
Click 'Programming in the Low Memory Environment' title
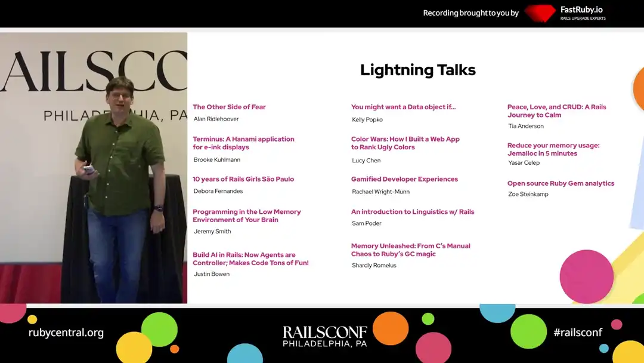tap(247, 216)
